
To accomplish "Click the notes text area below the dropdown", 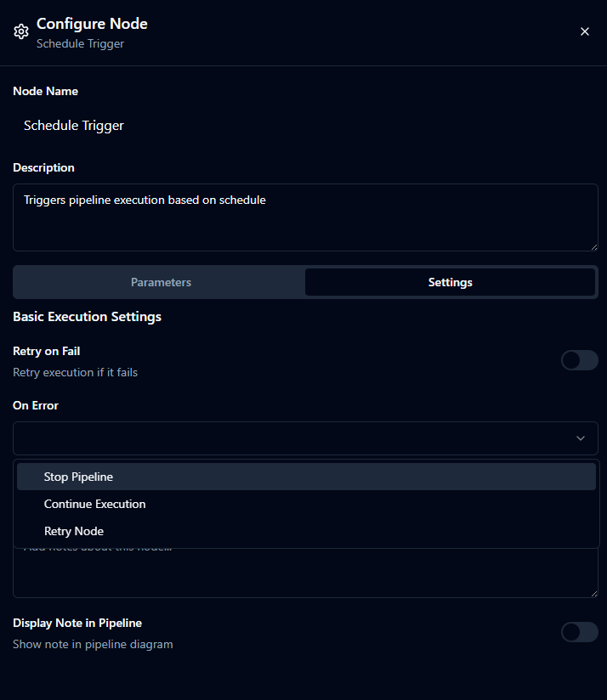I will 306,578.
